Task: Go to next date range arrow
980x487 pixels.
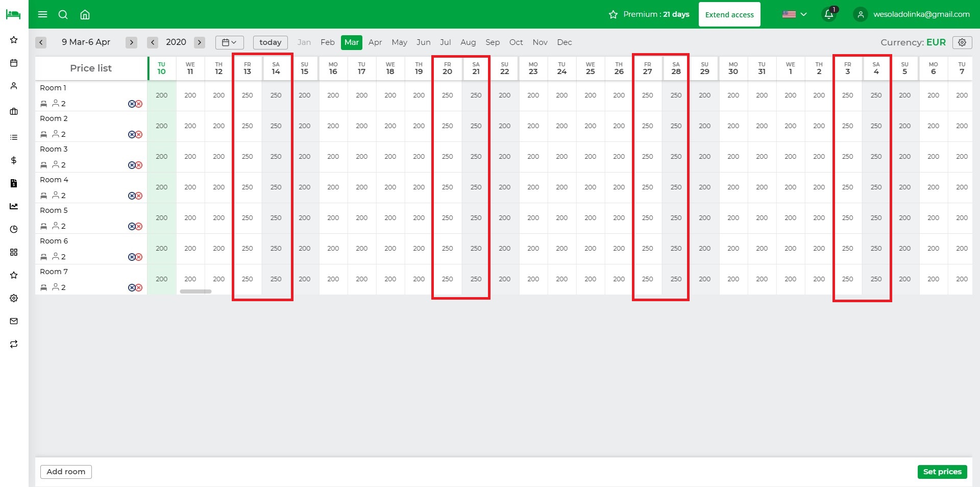Action: 131,42
